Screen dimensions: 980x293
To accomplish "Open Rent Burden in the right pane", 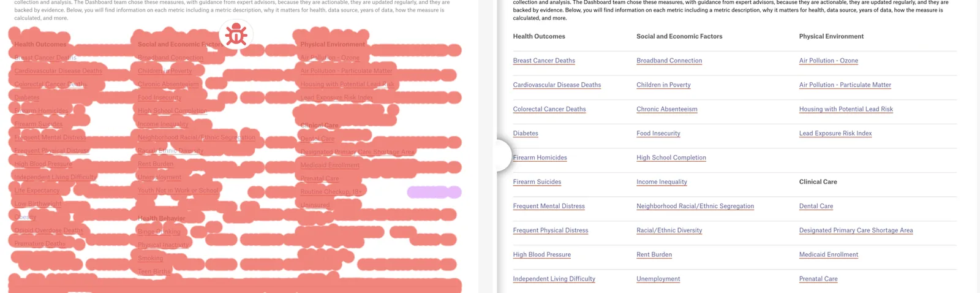I will tap(654, 254).
